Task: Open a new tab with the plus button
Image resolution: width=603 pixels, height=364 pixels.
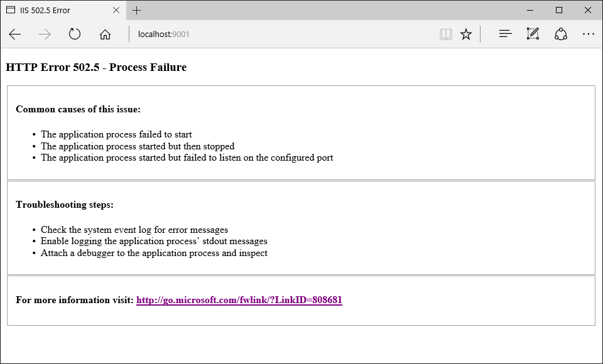Action: click(137, 10)
